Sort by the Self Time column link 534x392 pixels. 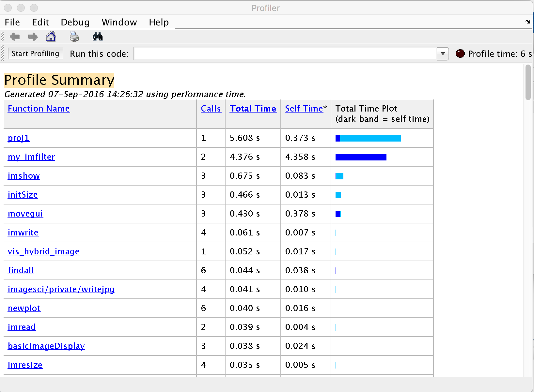[x=304, y=109]
